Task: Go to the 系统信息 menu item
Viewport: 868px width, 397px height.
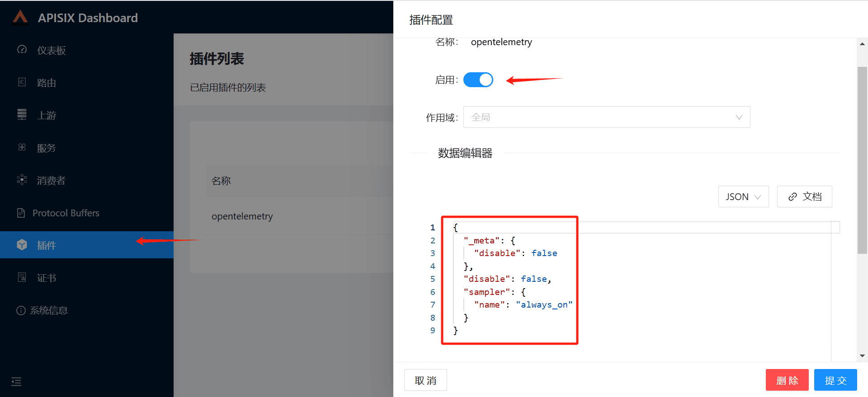Action: click(x=48, y=310)
